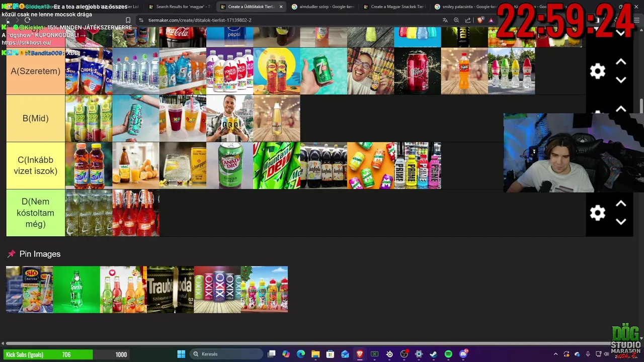Select the Sió Natura juice thumbnail
The image size is (644, 362).
coord(29,290)
